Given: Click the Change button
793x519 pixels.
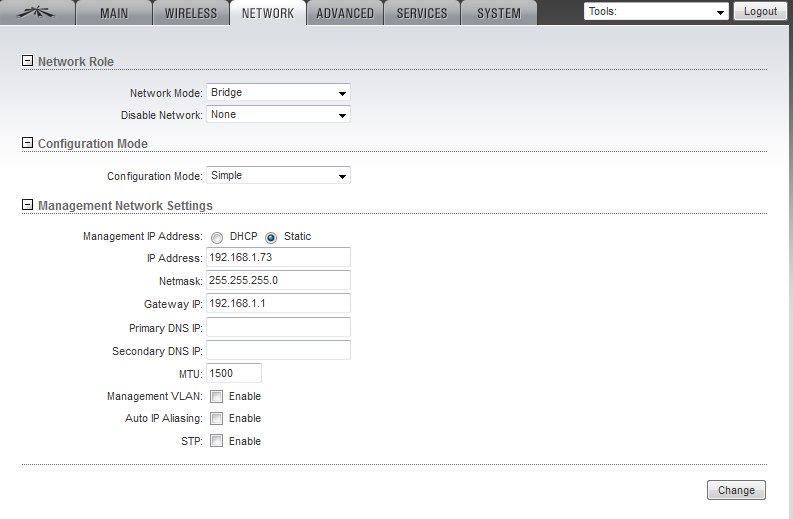Looking at the screenshot, I should click(736, 490).
